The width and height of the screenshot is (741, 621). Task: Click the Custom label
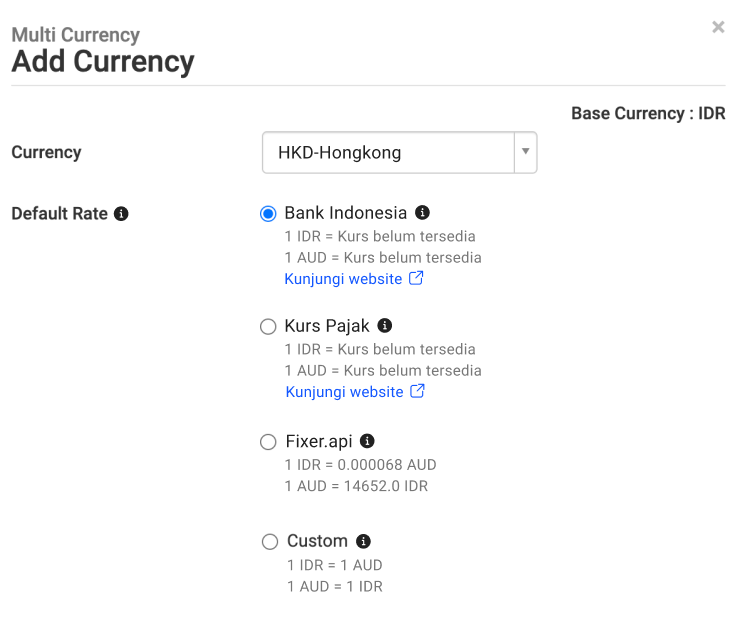[317, 541]
